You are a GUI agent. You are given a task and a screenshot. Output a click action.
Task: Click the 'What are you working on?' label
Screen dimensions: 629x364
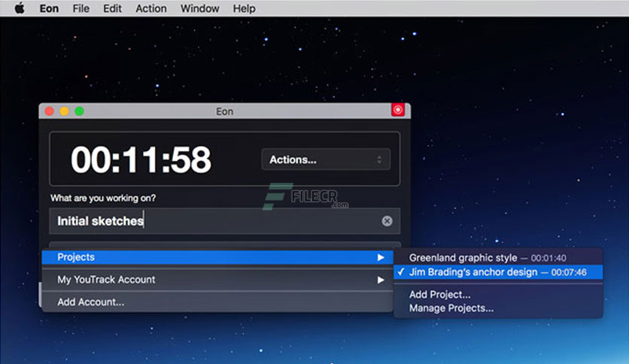pos(103,198)
